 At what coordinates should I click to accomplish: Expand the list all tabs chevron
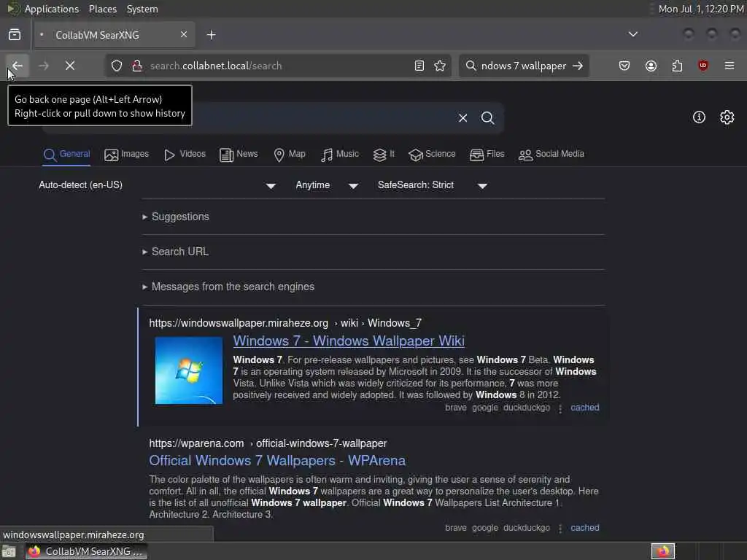click(x=632, y=34)
